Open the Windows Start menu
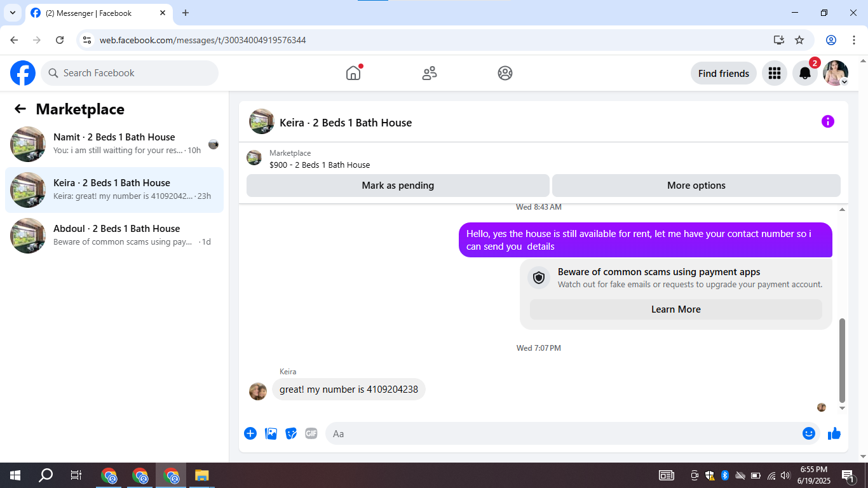 15,475
